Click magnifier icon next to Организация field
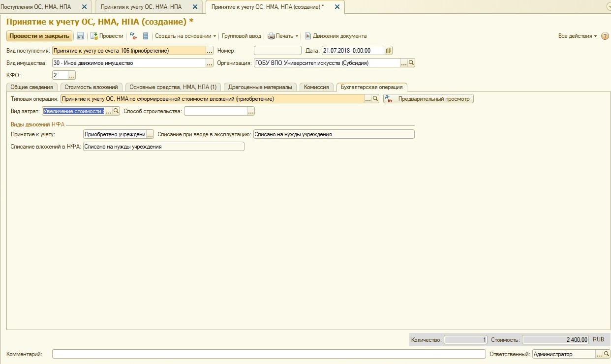Viewport: 611px width, 364px height. point(412,63)
